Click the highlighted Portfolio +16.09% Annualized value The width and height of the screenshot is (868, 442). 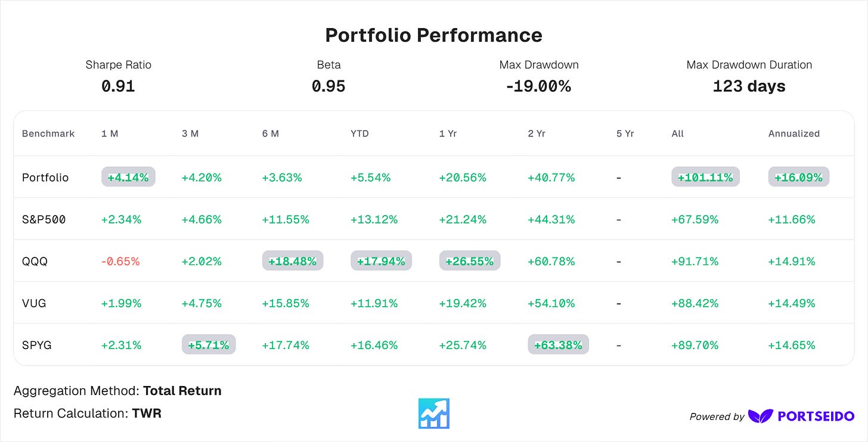pyautogui.click(x=798, y=177)
